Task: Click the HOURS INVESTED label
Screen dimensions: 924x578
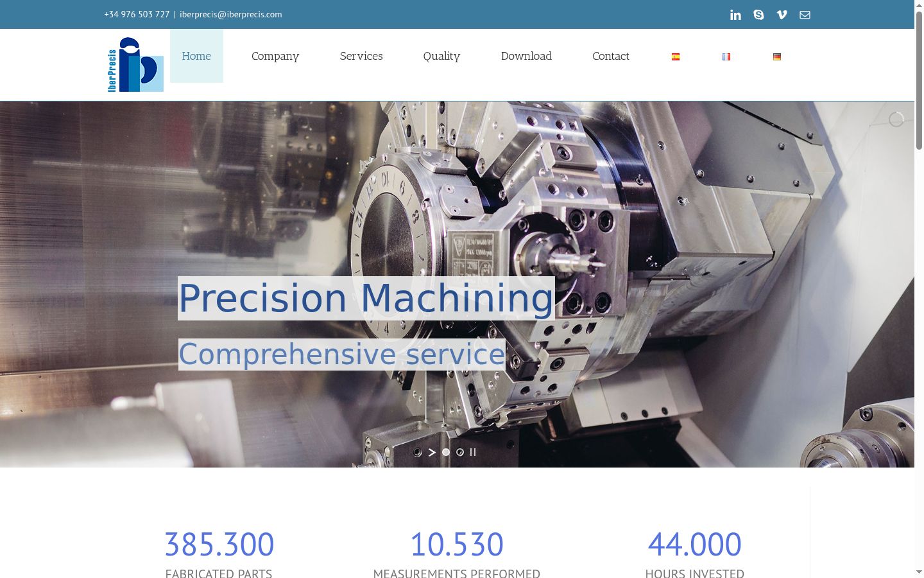Action: click(x=695, y=573)
